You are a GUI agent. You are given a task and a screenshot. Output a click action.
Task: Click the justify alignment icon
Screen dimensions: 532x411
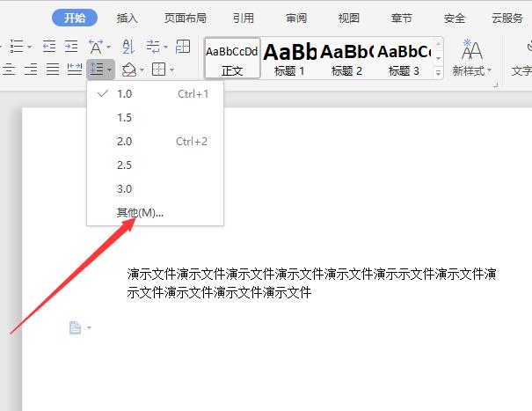[52, 69]
